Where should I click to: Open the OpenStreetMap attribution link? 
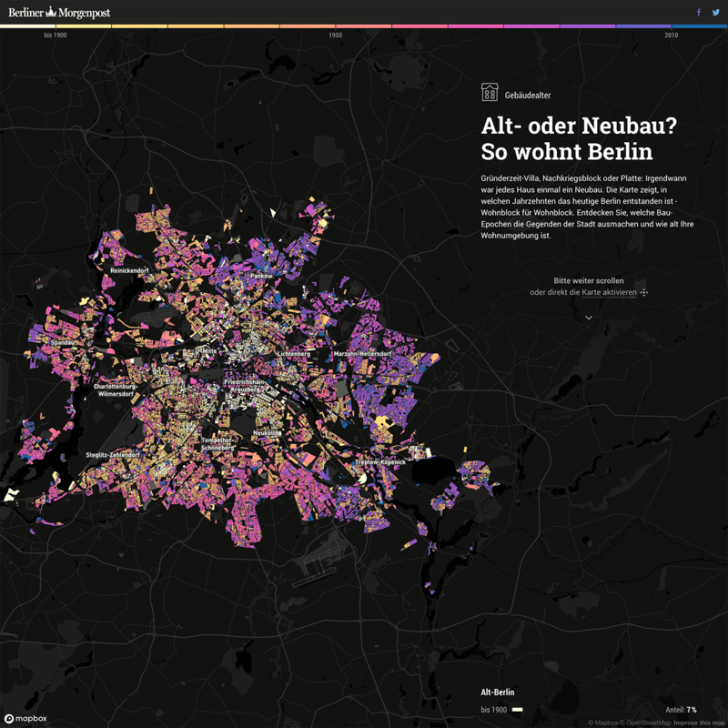click(646, 723)
